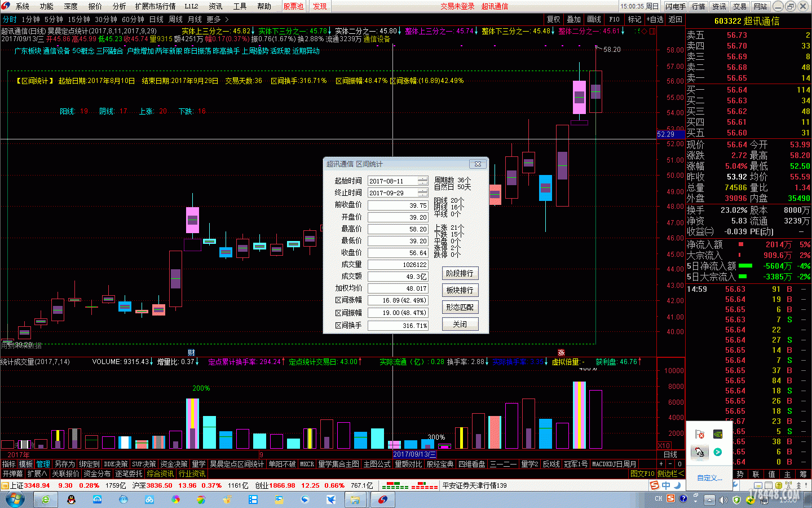Screen dimensions: 812x508
Task: Select the MACDKDJ日周月 indicator tab
Action: (614, 464)
